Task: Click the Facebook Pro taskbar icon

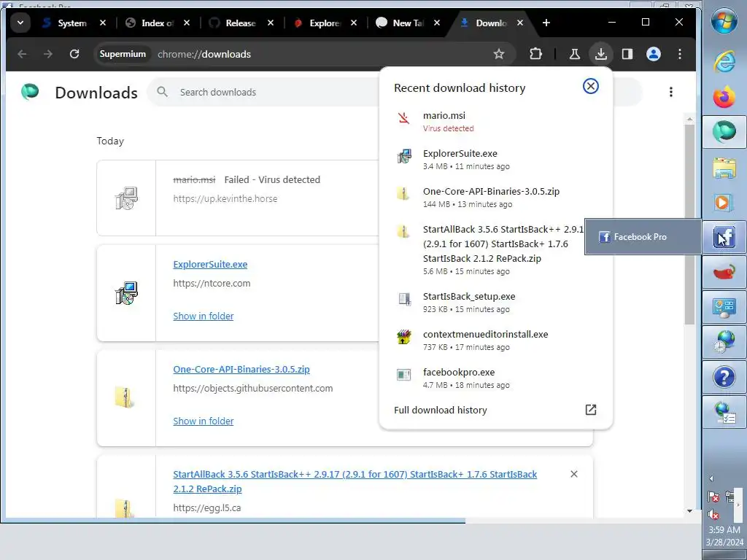Action: 724,238
